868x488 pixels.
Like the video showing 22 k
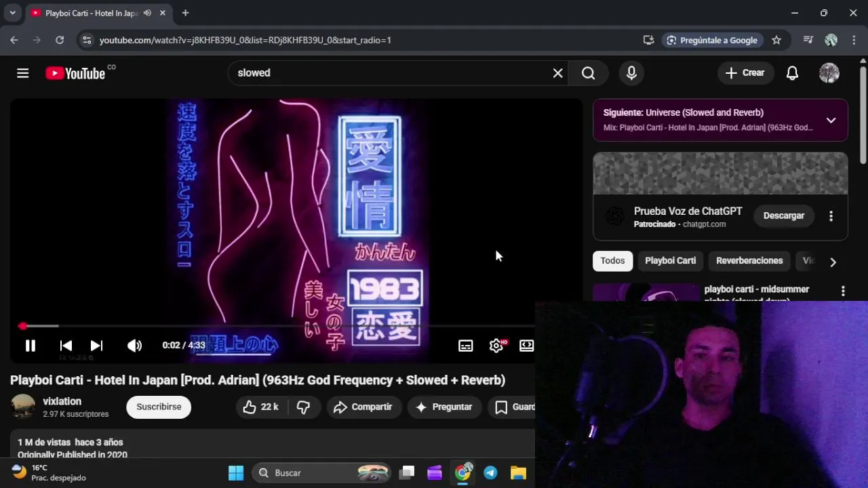tap(261, 407)
